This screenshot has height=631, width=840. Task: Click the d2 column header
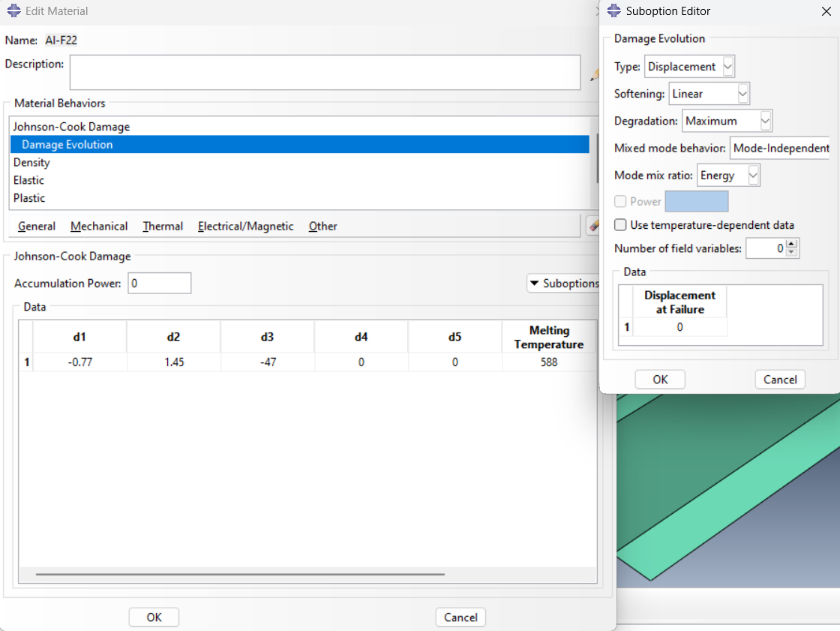pyautogui.click(x=174, y=337)
